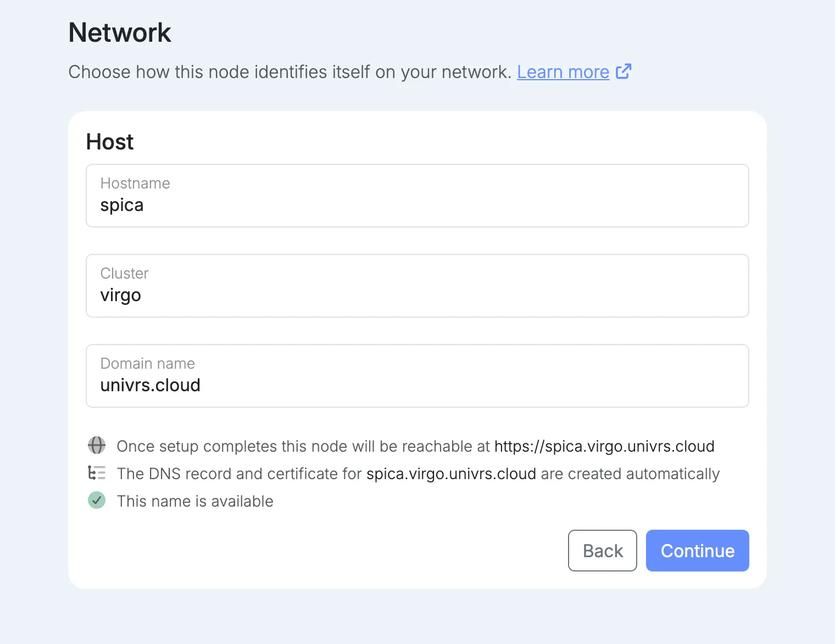Click the external link icon beside Learn more
Screen dimensions: 835x644
[x=624, y=71]
